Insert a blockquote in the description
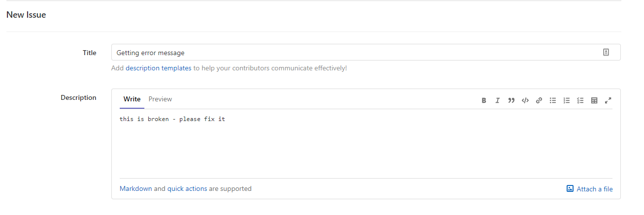 [511, 100]
